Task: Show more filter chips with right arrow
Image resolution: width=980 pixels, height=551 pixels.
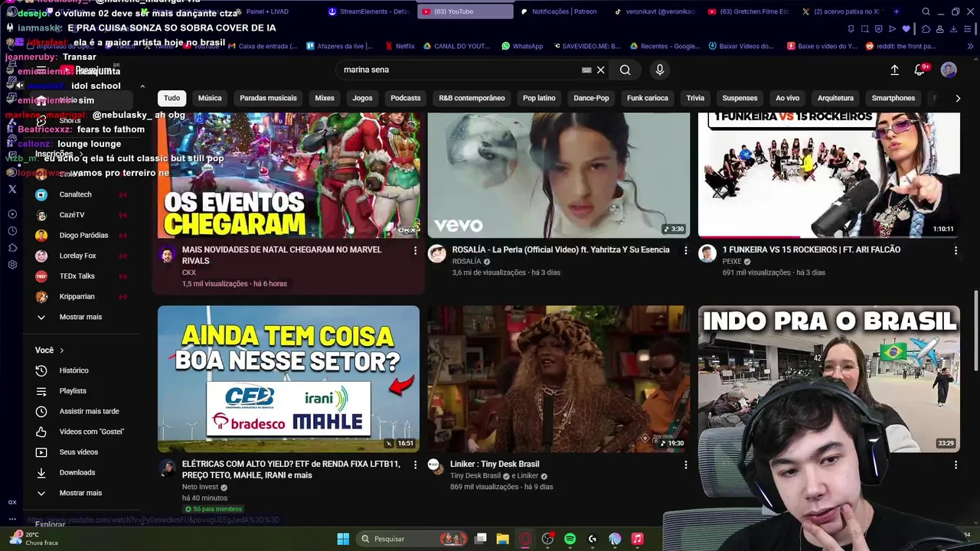Action: click(958, 98)
